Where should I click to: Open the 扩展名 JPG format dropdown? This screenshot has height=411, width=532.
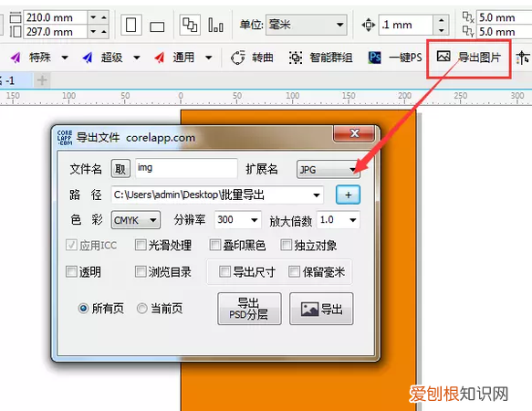(x=329, y=169)
